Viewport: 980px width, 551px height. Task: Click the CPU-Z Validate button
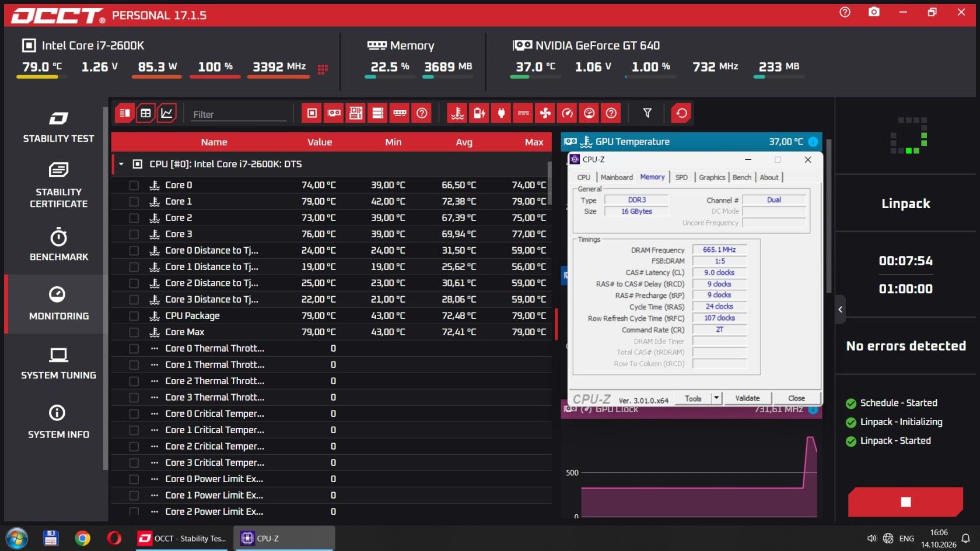pyautogui.click(x=747, y=398)
